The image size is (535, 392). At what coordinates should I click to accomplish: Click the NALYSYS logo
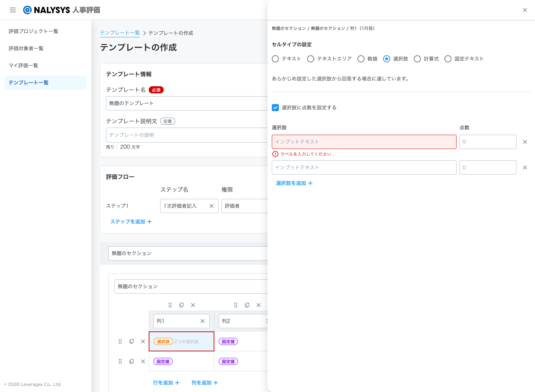[62, 10]
